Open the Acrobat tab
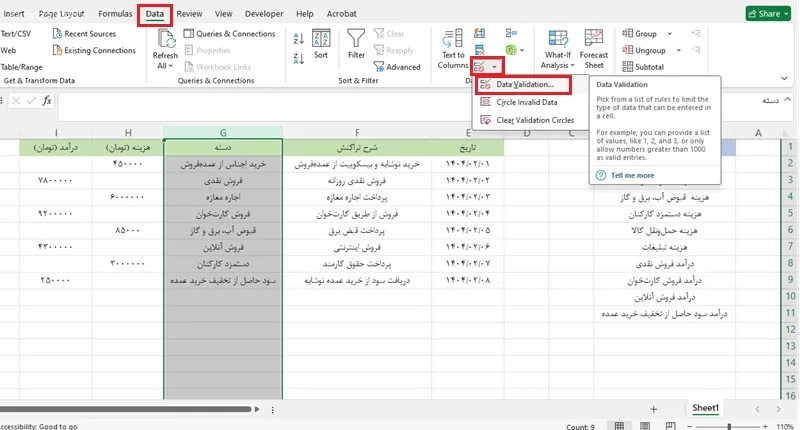This screenshot has height=430, width=800. 341,14
